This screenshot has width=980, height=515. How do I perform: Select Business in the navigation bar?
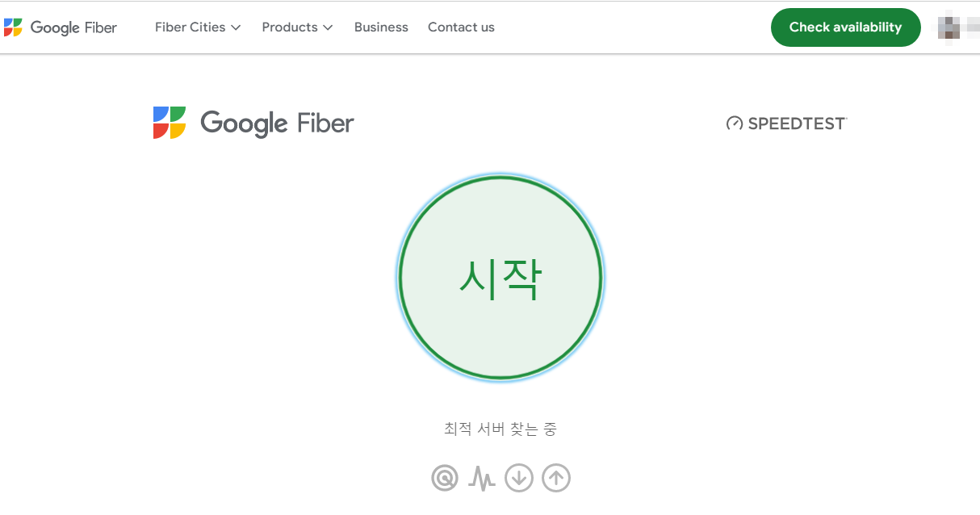tap(381, 27)
